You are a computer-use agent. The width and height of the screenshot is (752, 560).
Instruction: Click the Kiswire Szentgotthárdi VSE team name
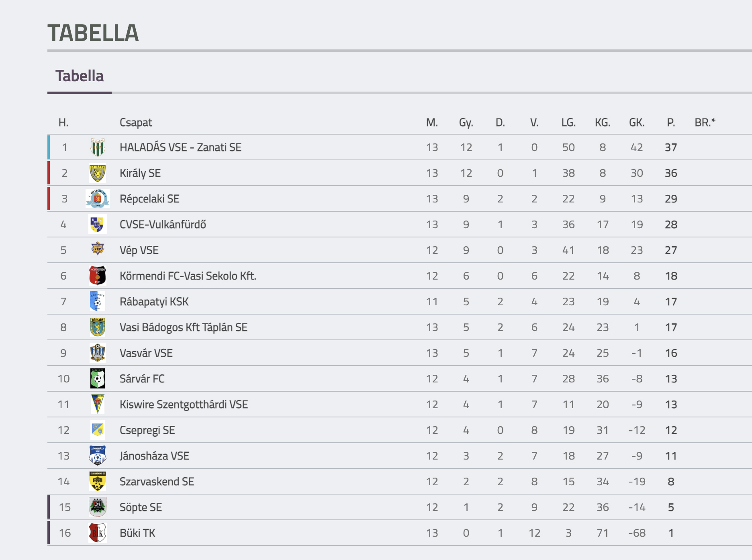tap(184, 405)
